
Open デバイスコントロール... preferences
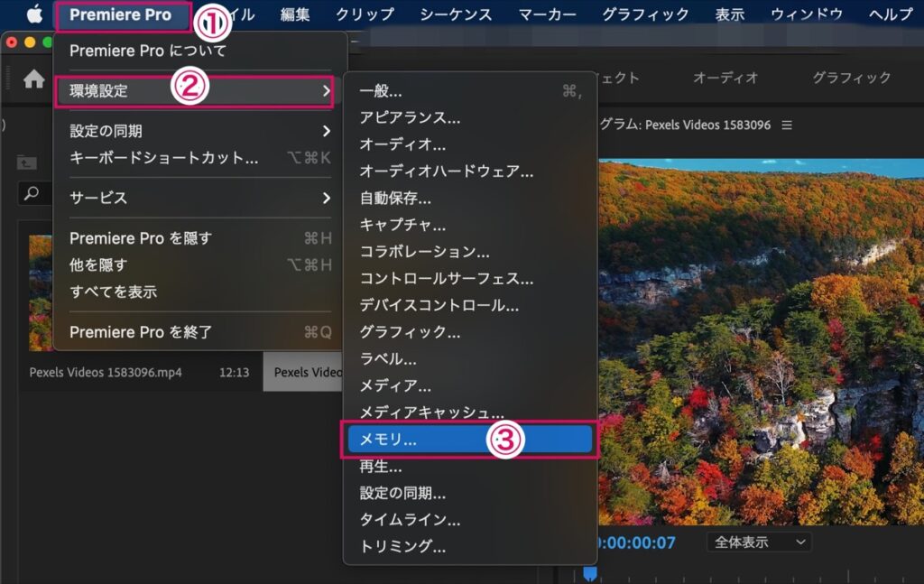pyautogui.click(x=470, y=305)
